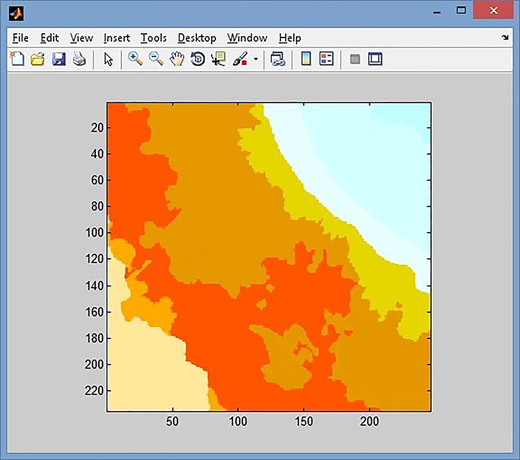Open the Tools menu

pyautogui.click(x=153, y=38)
